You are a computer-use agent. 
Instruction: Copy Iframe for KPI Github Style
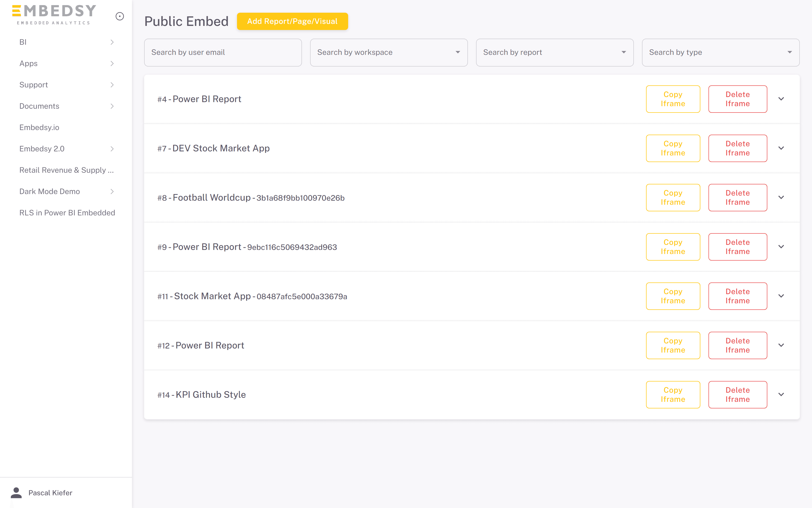coord(673,394)
